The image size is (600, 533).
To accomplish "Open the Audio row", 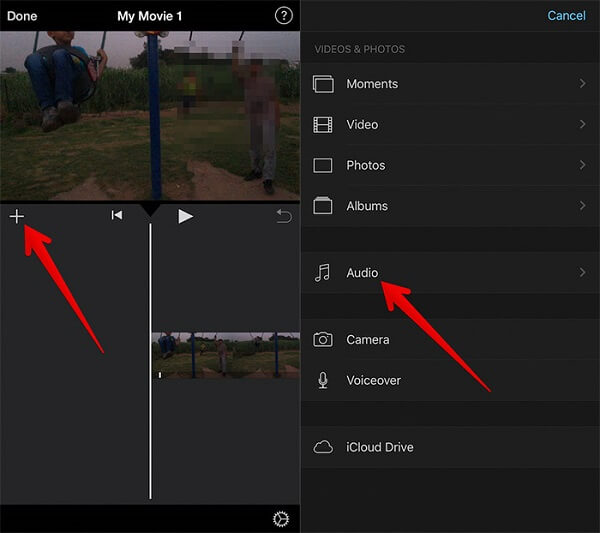I will tap(450, 273).
